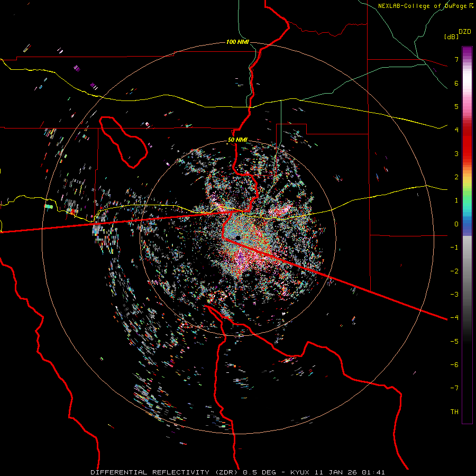Click the 1 value on color scale
The height and width of the screenshot is (476, 476).
point(456,200)
